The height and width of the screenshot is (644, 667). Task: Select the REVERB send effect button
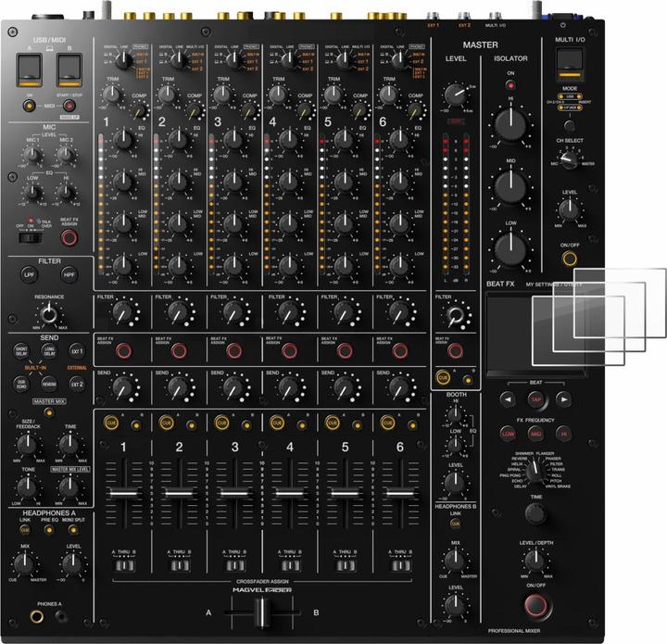click(48, 383)
